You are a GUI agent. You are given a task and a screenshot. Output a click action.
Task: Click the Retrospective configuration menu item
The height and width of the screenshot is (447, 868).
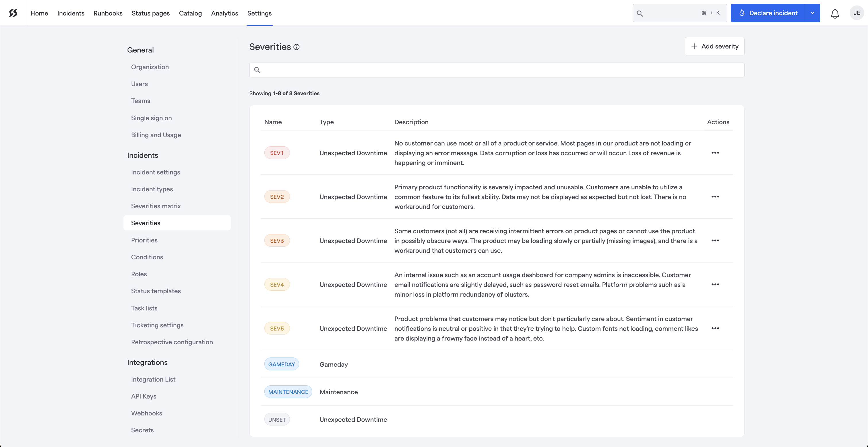pyautogui.click(x=172, y=342)
